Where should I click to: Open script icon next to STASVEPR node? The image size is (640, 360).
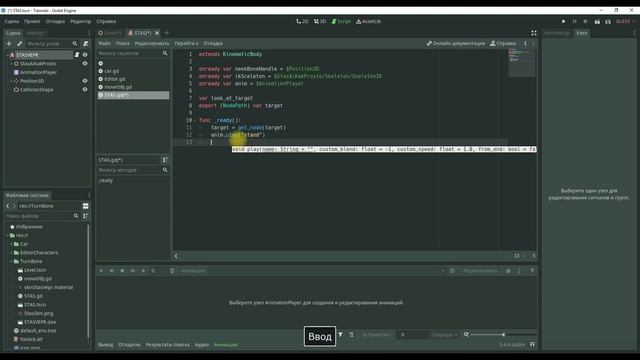pyautogui.click(x=77, y=55)
